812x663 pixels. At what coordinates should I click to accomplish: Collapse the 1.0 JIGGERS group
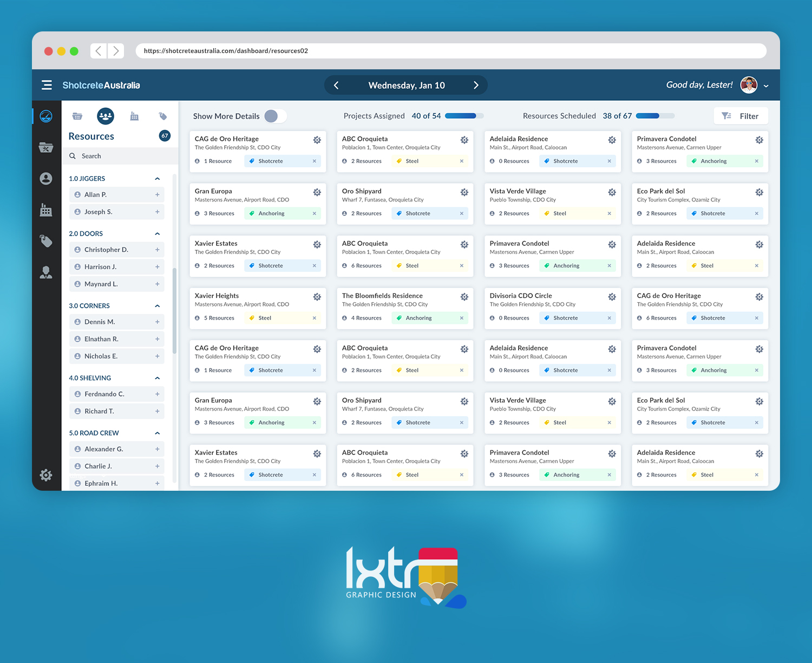pos(158,179)
